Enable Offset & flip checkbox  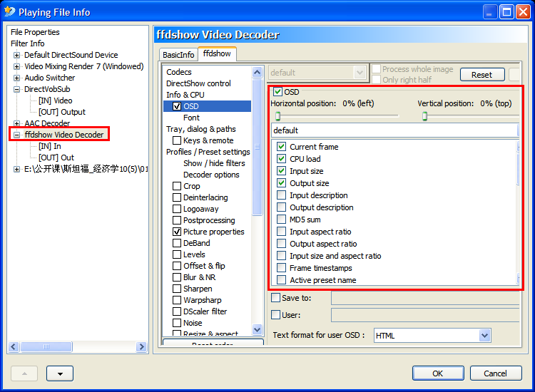click(x=177, y=266)
